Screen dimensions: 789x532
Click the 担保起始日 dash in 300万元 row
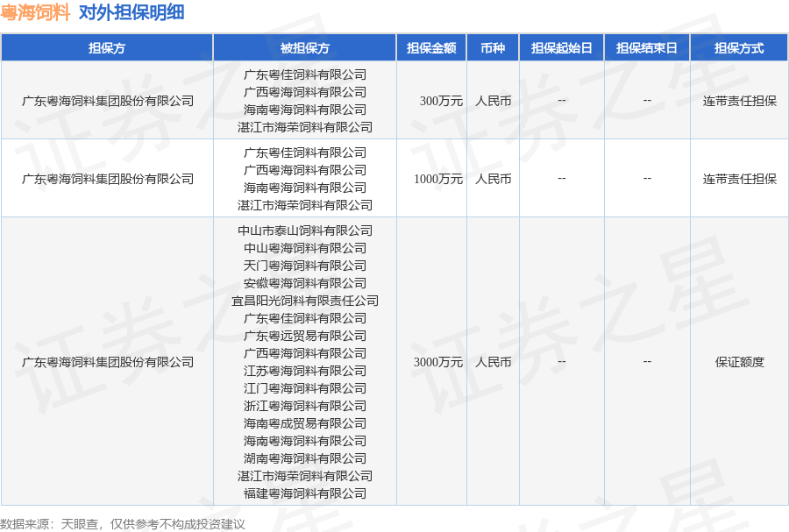pyautogui.click(x=562, y=101)
